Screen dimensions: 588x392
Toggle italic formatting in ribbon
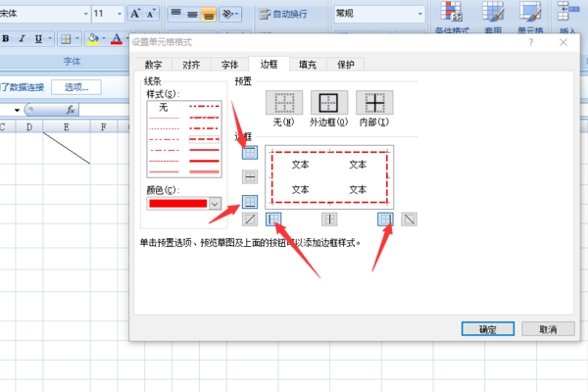[23, 38]
